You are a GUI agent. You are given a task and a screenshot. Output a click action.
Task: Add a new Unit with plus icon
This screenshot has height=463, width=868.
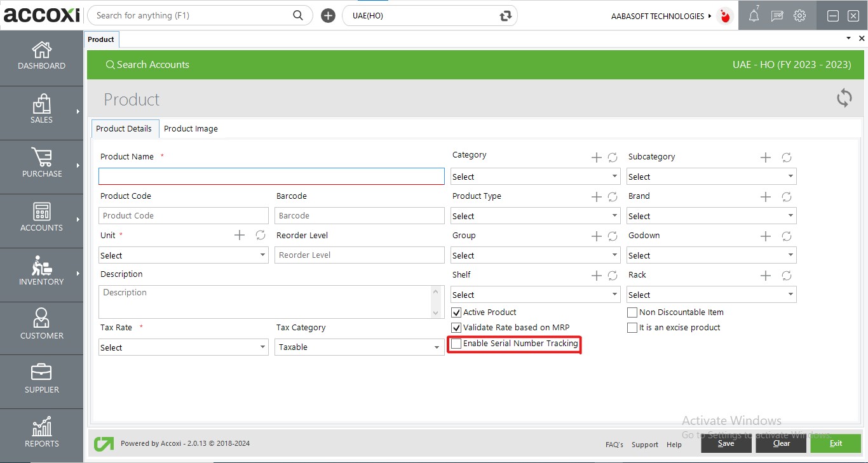240,236
